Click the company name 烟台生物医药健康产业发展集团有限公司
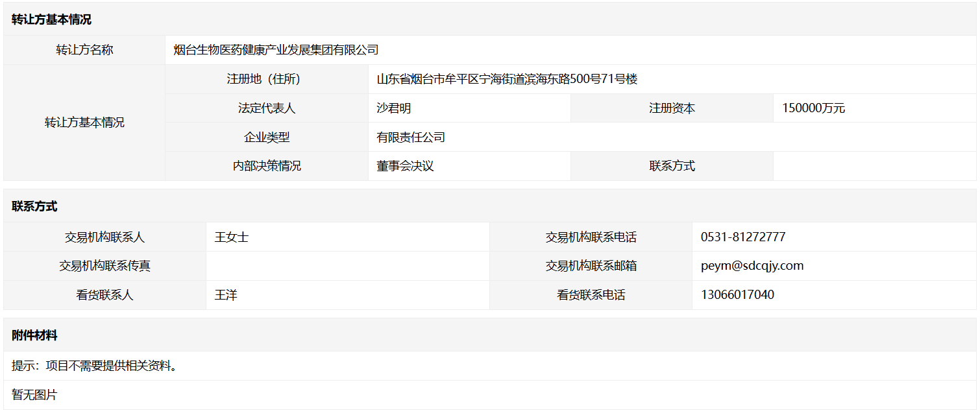The width and height of the screenshot is (980, 415). (x=276, y=50)
